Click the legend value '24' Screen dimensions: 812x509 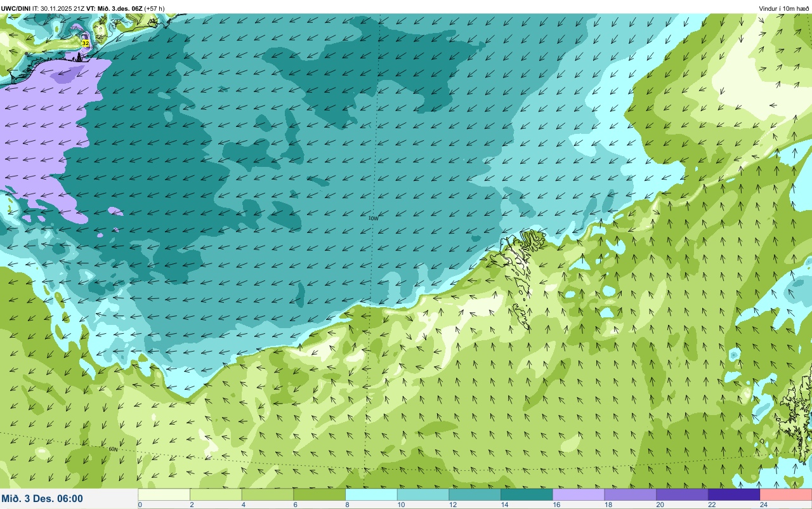point(763,505)
